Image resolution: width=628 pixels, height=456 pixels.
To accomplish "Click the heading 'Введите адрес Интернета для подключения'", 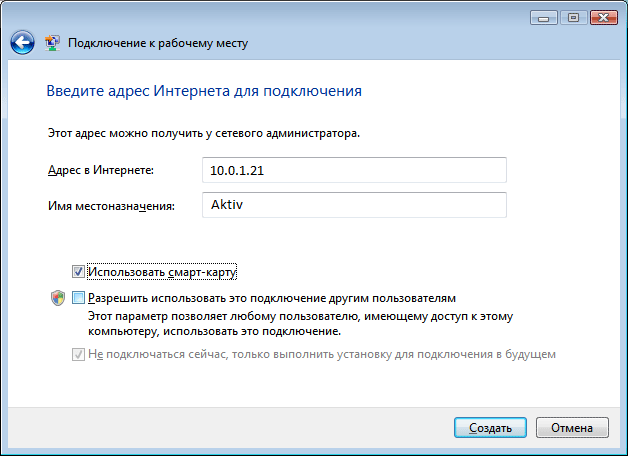I will click(x=204, y=91).
